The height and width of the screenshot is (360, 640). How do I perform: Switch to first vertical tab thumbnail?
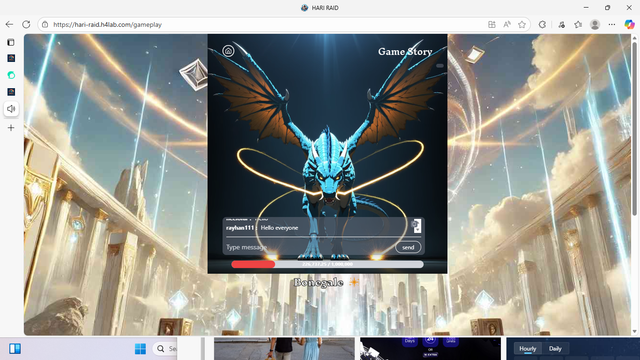11,58
